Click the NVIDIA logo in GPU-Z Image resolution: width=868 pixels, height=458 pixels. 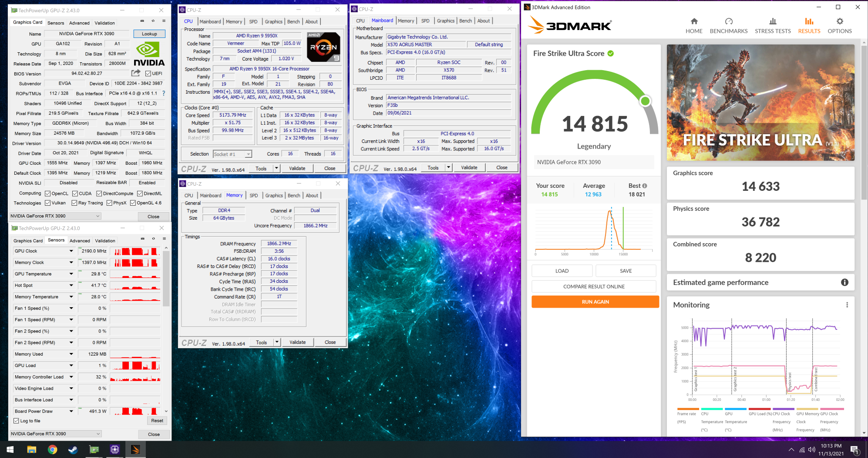coord(149,54)
